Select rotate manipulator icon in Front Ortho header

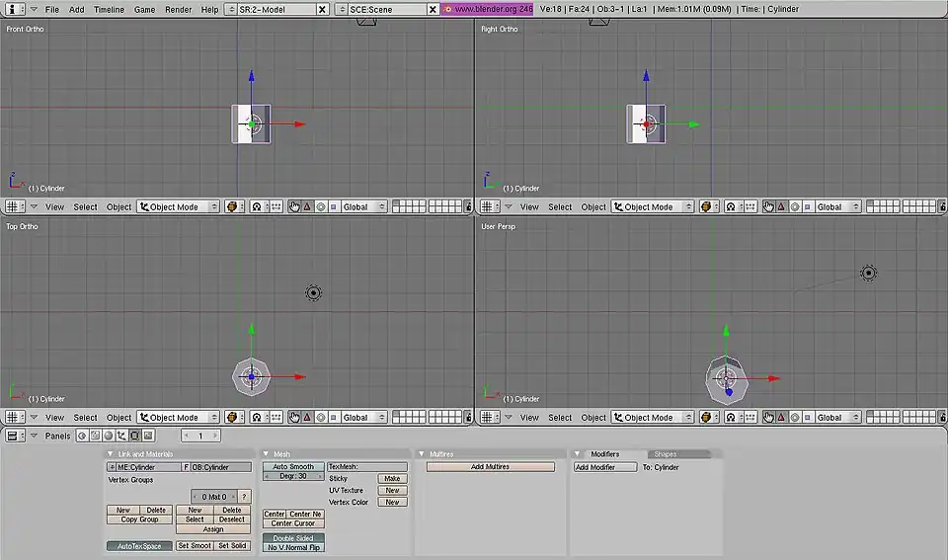point(320,207)
